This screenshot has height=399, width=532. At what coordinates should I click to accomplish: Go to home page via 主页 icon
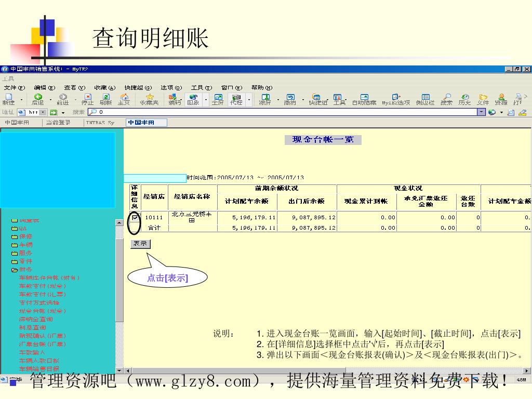tap(124, 99)
